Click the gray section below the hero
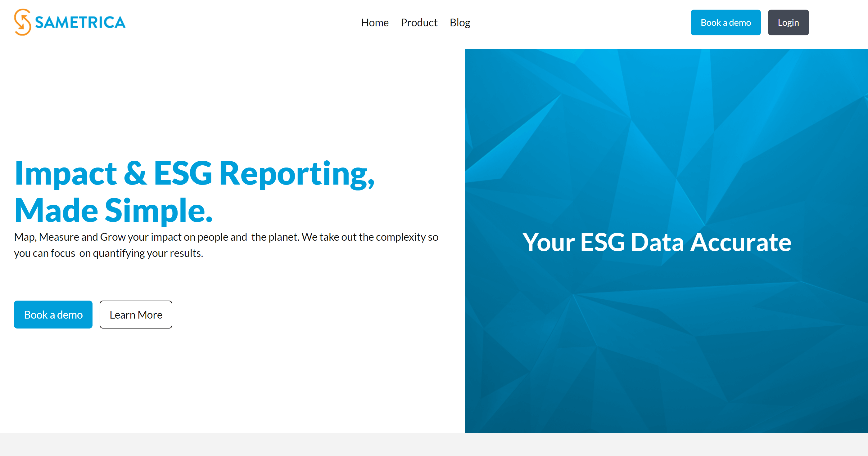The height and width of the screenshot is (456, 868). 434,444
